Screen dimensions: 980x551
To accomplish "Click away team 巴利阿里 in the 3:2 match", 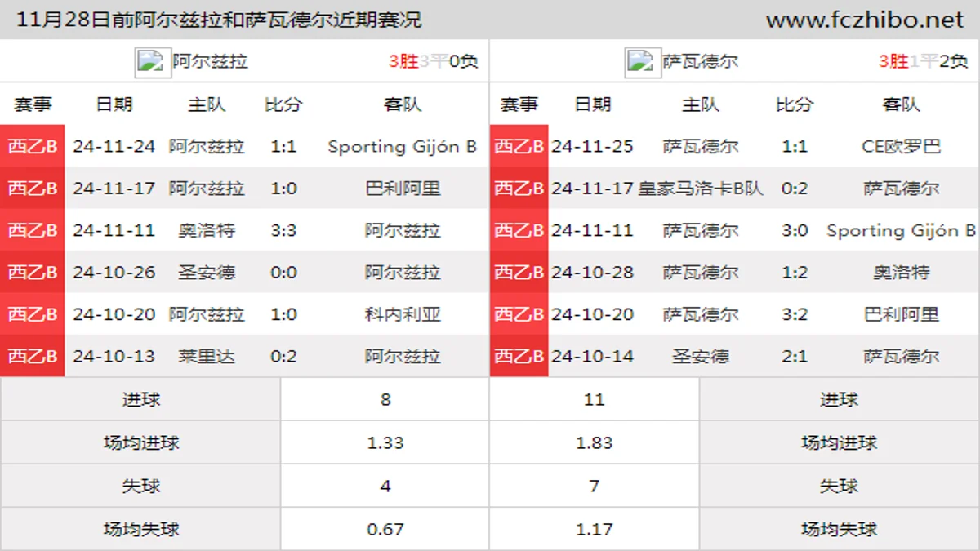I will point(902,314).
